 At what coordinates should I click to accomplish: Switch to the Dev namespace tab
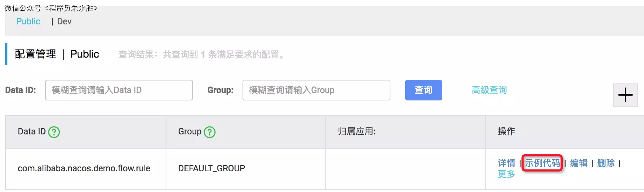(64, 21)
